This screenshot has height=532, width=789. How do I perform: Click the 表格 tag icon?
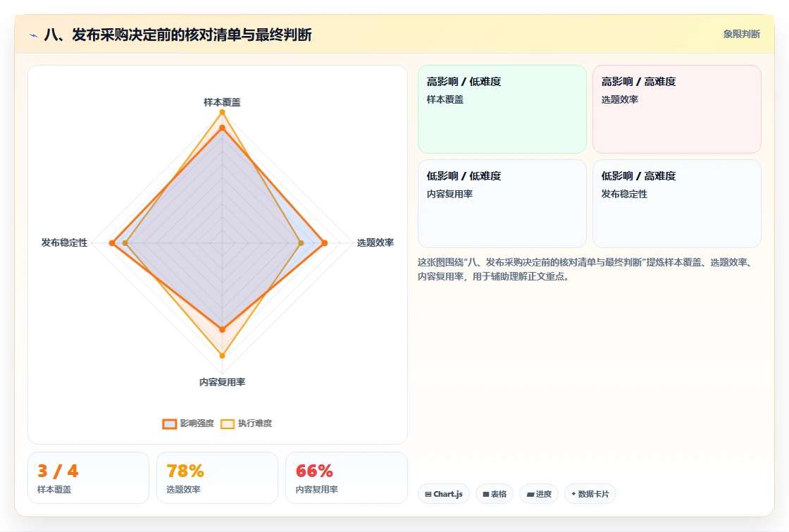click(485, 494)
